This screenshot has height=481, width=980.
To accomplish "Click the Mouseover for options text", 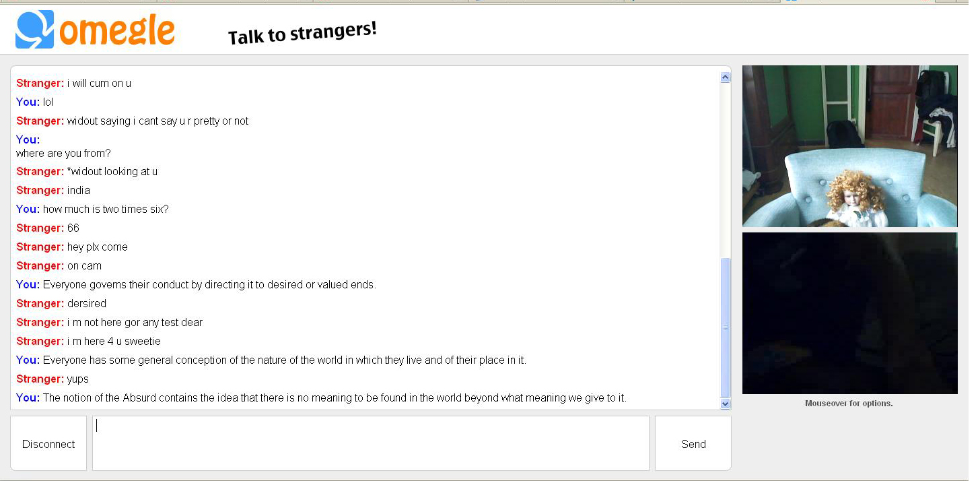I will (x=849, y=404).
